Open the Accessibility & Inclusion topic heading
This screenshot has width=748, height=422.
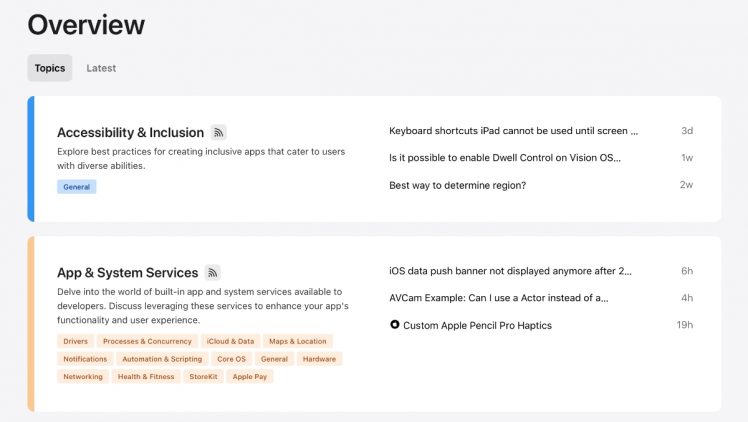(130, 132)
